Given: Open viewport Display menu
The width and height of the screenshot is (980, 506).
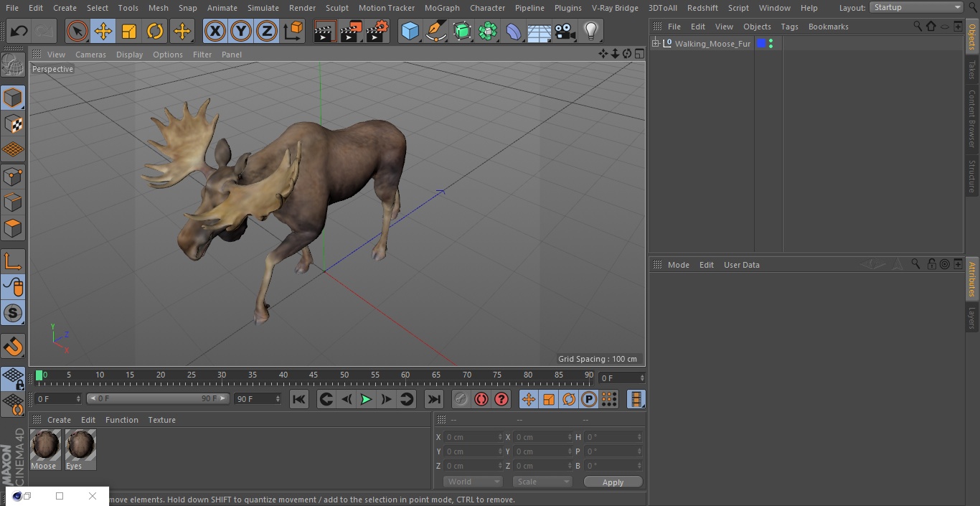Looking at the screenshot, I should (x=129, y=55).
